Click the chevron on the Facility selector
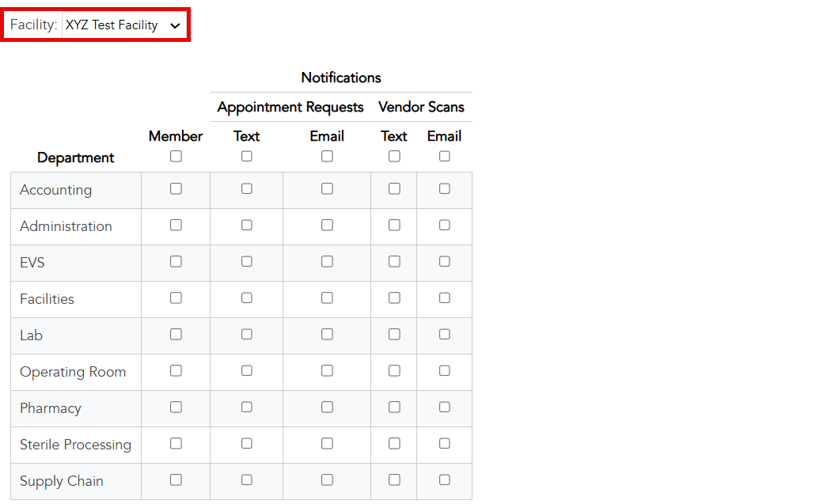This screenshot has height=504, width=816. 175,25
